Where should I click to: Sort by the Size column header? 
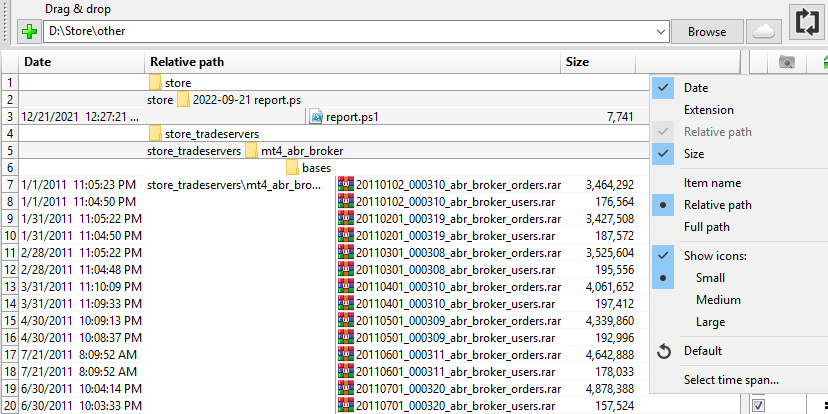tap(598, 62)
